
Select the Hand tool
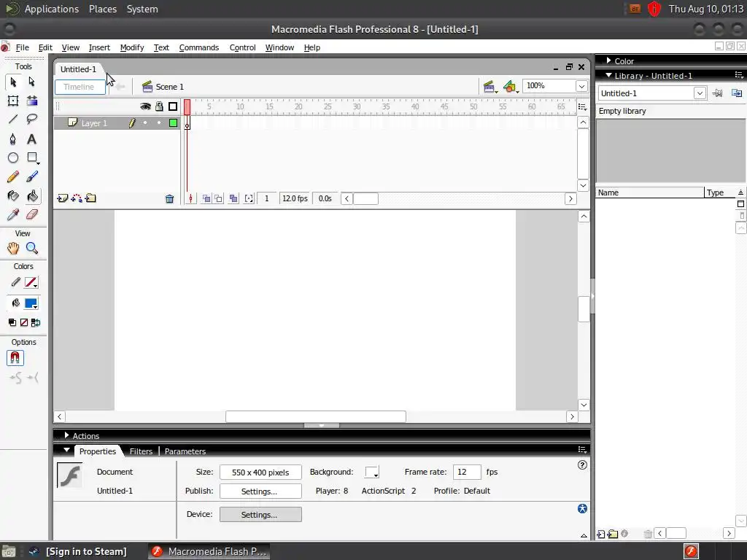[13, 248]
